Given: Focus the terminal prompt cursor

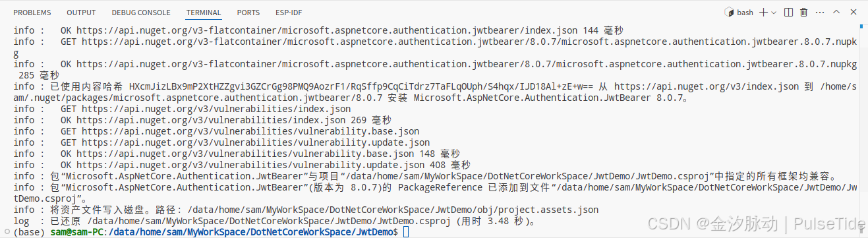Looking at the screenshot, I should 406,232.
